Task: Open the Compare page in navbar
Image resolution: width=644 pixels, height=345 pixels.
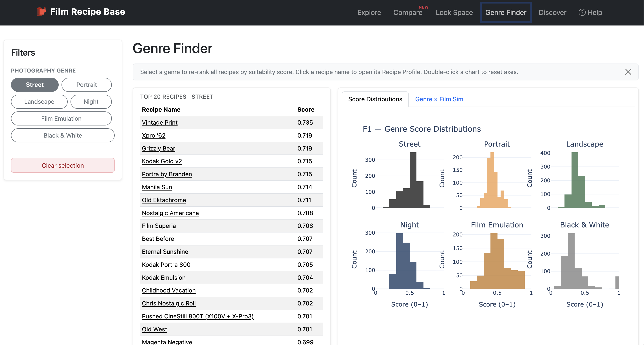Action: point(408,12)
